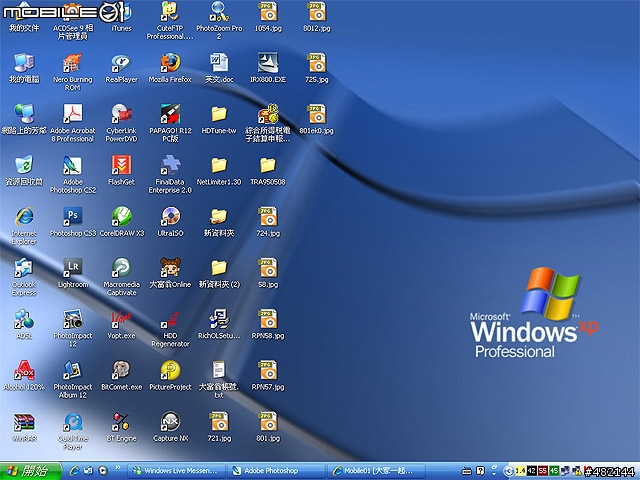This screenshot has height=480, width=640.
Task: Launch CorelDRAW X3 shortcut
Action: [x=121, y=222]
